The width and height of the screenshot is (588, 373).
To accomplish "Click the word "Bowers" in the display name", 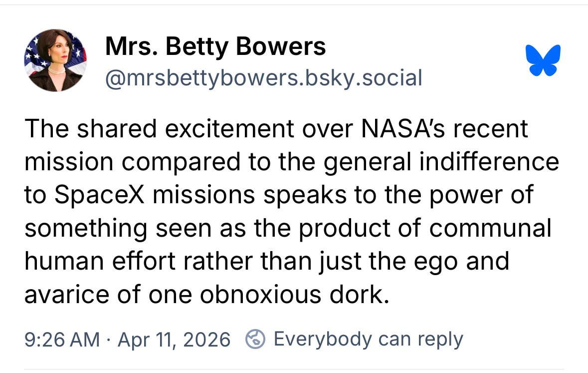I will click(281, 47).
